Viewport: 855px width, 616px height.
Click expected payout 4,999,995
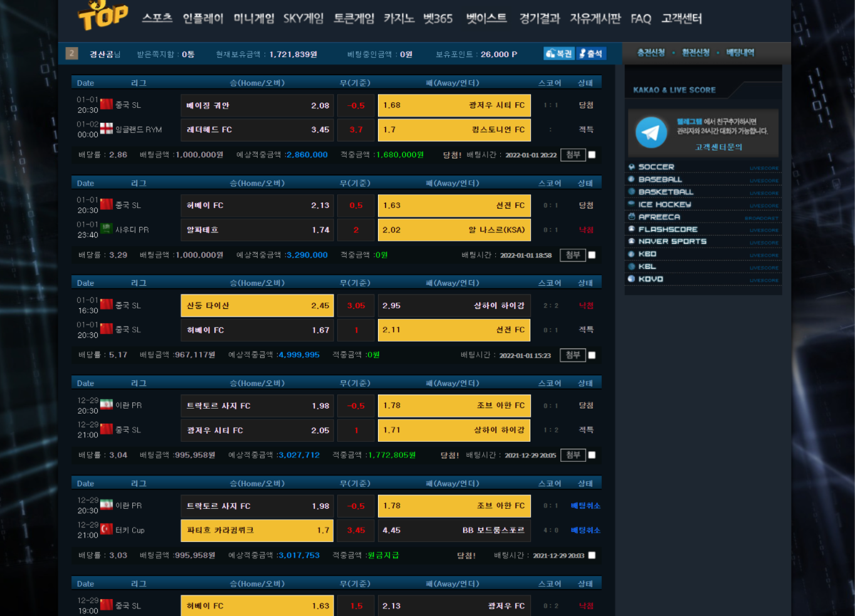298,355
